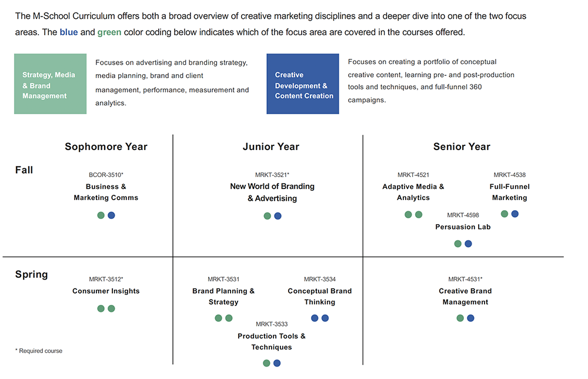
Task: Click the green Strategy, Media & Brand Management box
Action: (50, 84)
